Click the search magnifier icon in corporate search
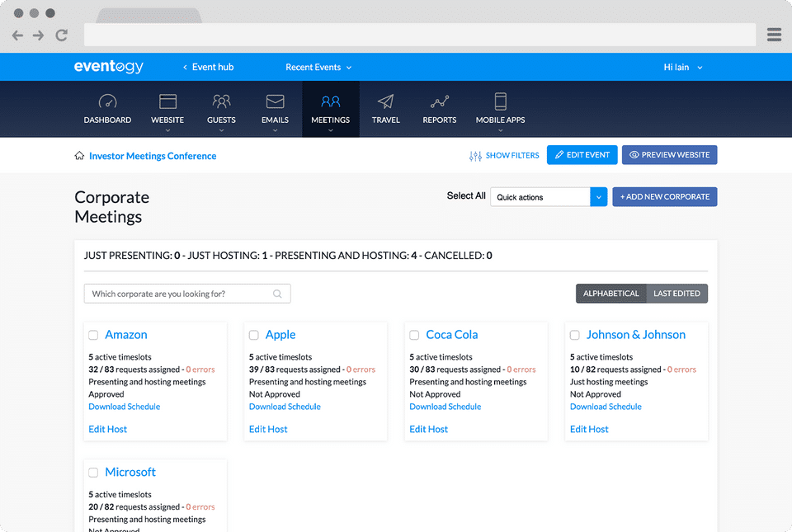The height and width of the screenshot is (532, 792). click(277, 294)
